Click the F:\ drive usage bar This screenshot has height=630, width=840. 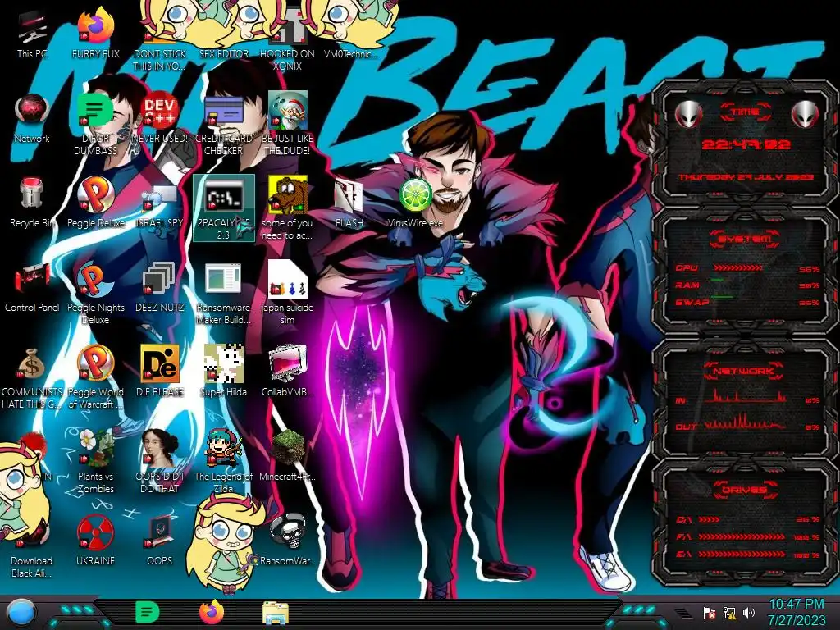click(742, 536)
